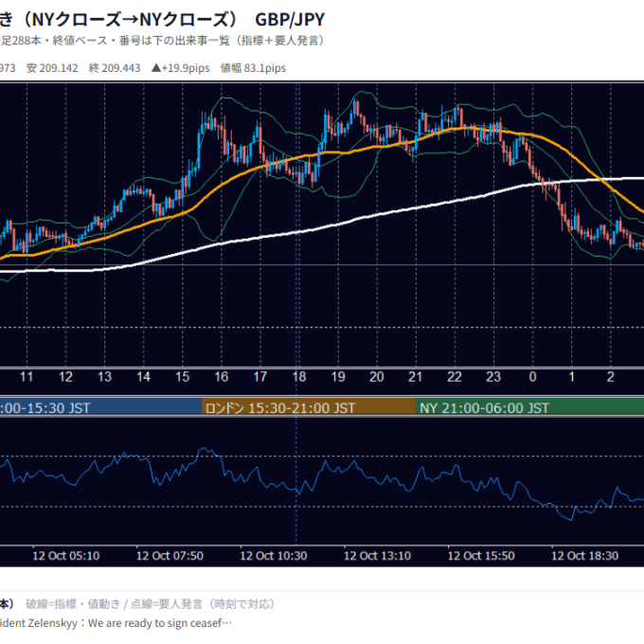The width and height of the screenshot is (644, 644).
Task: Click hour label 15 on the time axis
Action: [x=183, y=377]
